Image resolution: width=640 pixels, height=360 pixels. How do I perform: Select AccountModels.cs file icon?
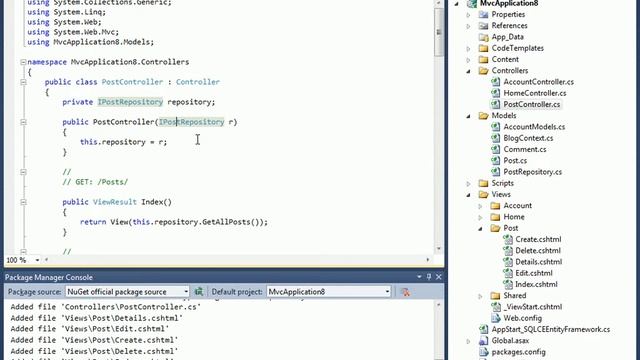click(495, 127)
